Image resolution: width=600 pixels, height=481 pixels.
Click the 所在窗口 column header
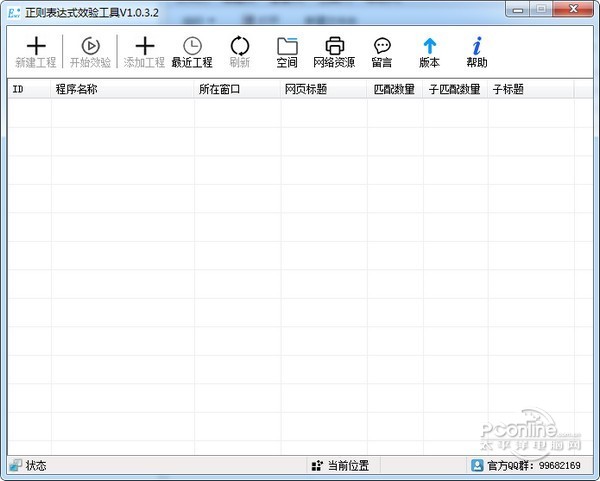pyautogui.click(x=237, y=89)
